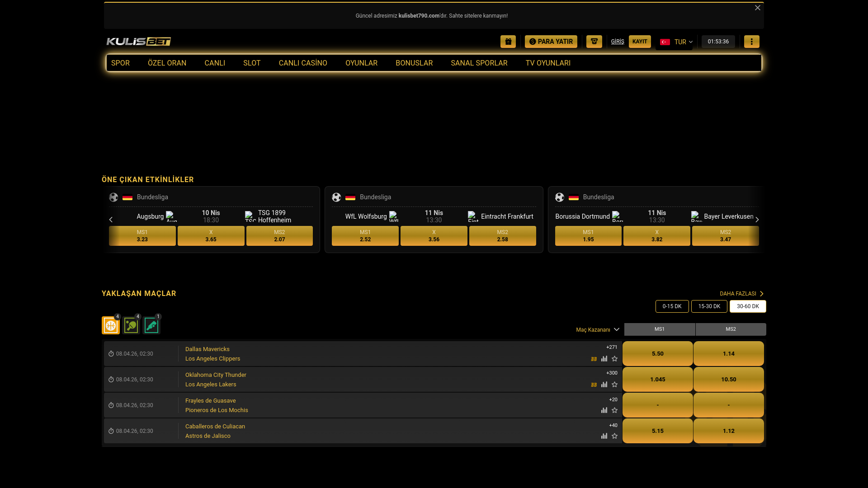Favorite the Frayles de Guasave match
This screenshot has height=488, width=868.
(x=614, y=410)
